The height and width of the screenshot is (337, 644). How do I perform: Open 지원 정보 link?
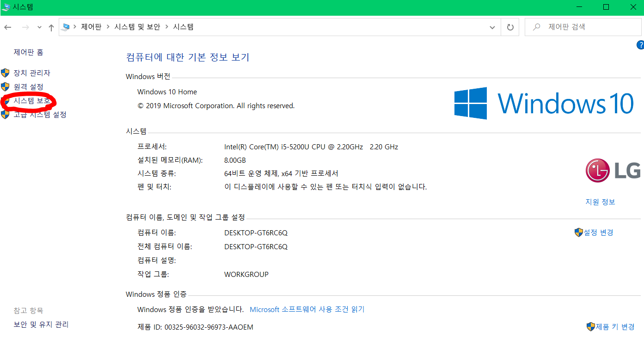coord(600,202)
